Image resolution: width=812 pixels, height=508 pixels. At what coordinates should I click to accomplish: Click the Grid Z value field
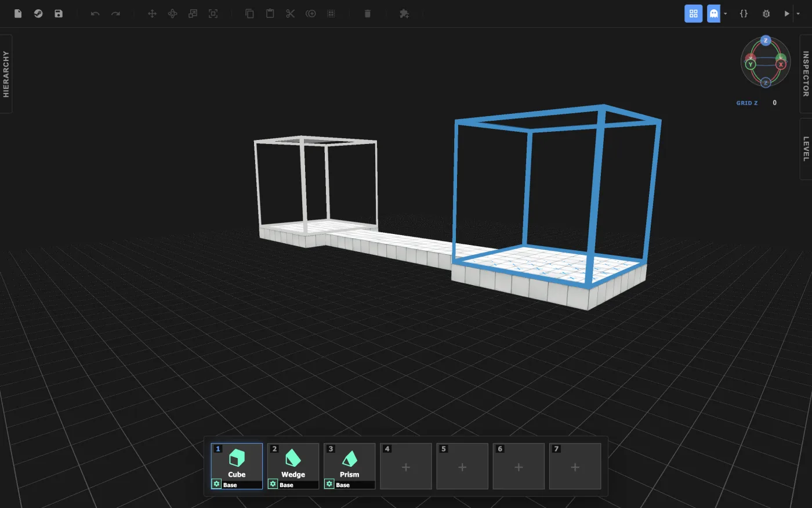[774, 103]
